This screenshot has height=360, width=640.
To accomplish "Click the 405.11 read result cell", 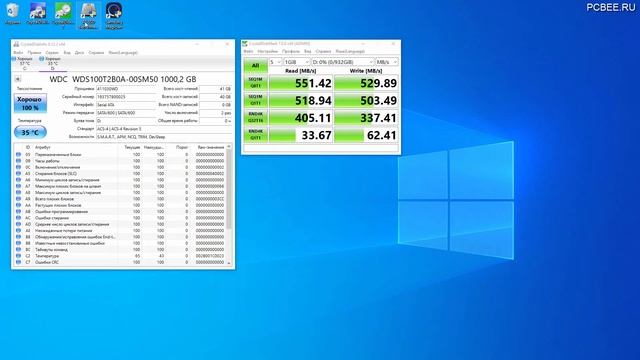I will [301, 118].
